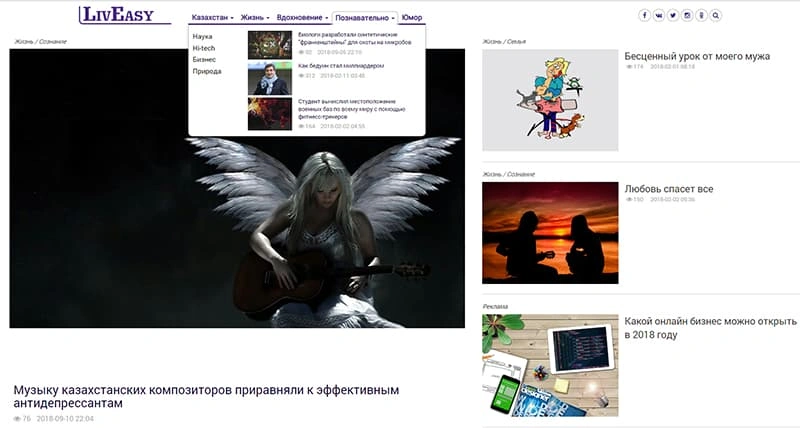
Task: Open article about student locating military bases
Action: click(352, 109)
